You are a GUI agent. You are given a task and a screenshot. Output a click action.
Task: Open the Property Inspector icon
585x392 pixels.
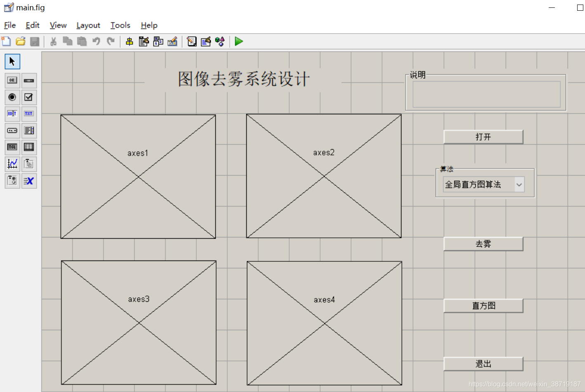[x=206, y=41]
